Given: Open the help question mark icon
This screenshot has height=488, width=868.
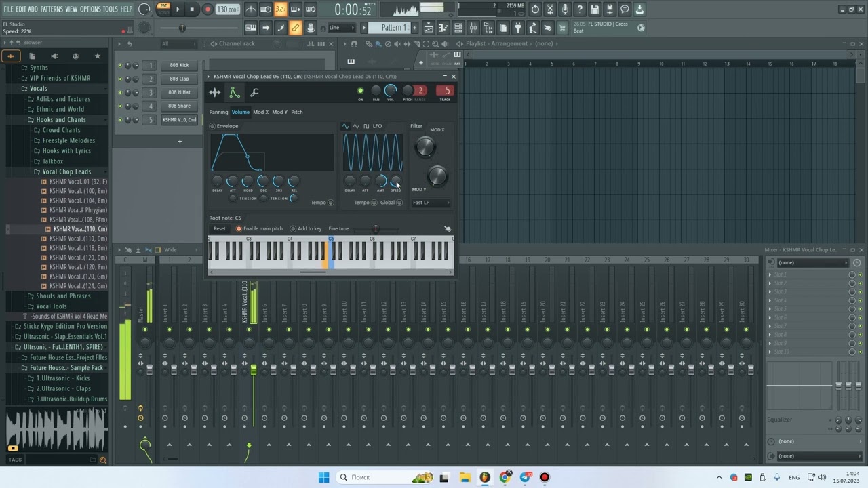Looking at the screenshot, I should pyautogui.click(x=580, y=9).
